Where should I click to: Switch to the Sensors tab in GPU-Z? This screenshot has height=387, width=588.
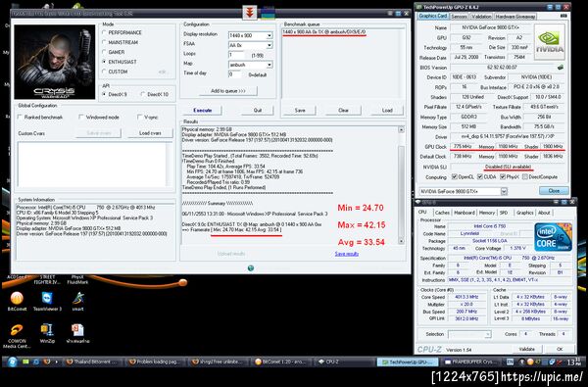pos(459,16)
